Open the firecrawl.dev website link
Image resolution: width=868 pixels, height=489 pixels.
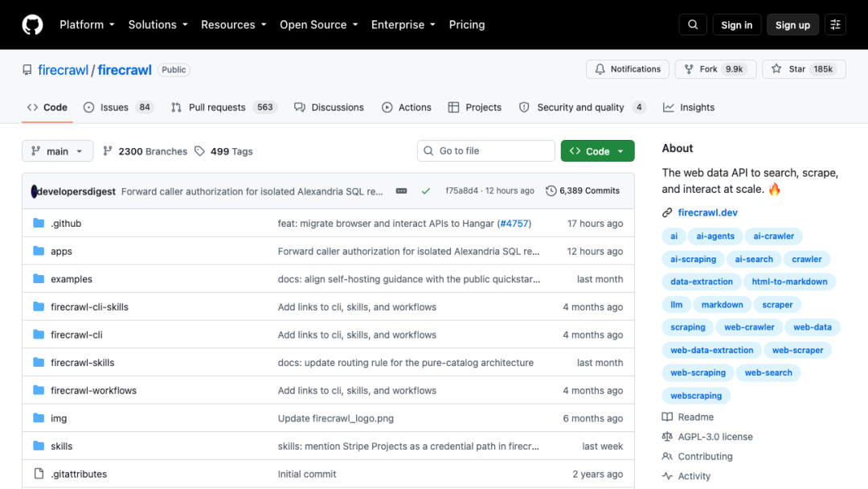click(x=707, y=212)
